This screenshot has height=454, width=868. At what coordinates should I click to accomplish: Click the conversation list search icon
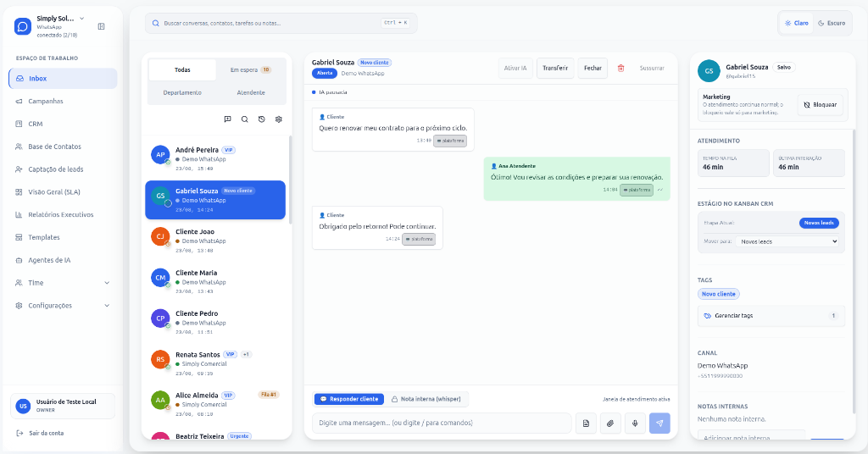point(245,119)
